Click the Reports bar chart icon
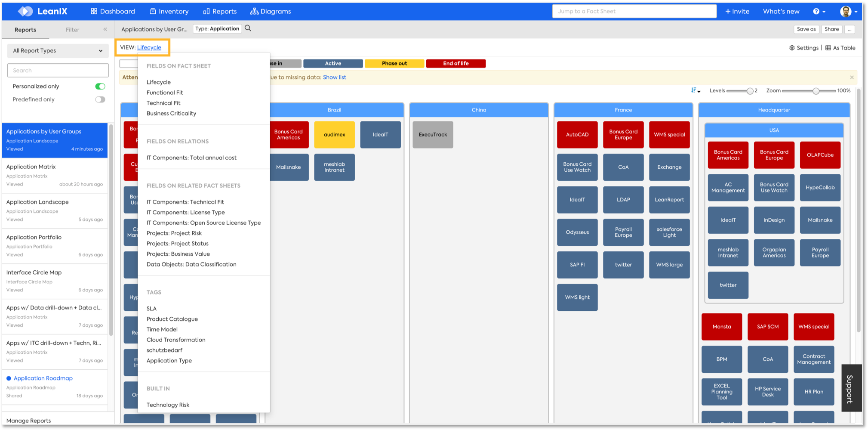The width and height of the screenshot is (868, 430). tap(206, 11)
